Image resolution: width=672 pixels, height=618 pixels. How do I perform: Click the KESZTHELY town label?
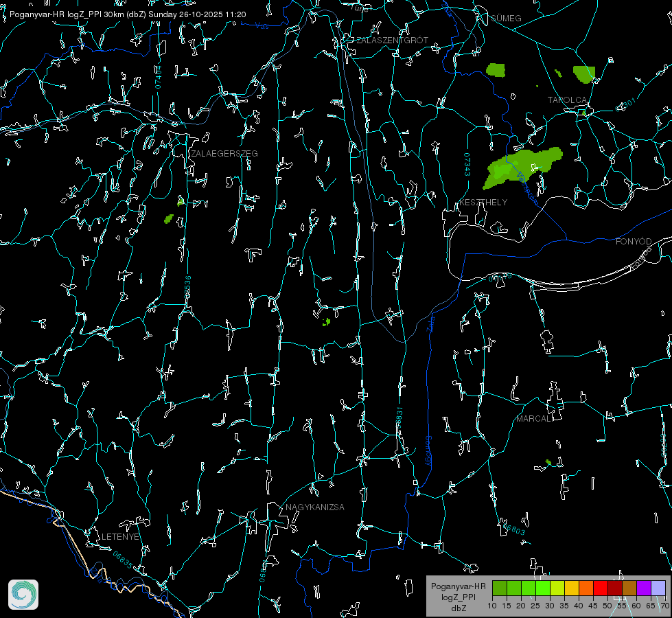(x=483, y=203)
